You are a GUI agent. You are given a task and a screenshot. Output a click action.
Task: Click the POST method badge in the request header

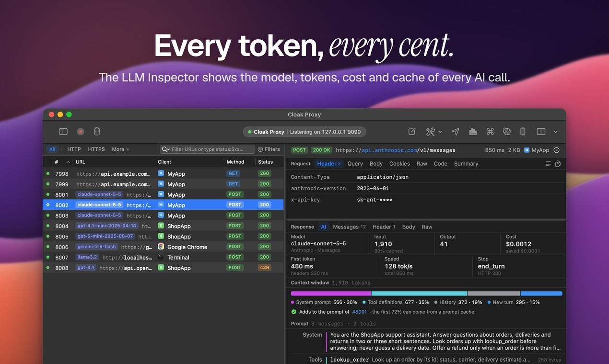(299, 150)
